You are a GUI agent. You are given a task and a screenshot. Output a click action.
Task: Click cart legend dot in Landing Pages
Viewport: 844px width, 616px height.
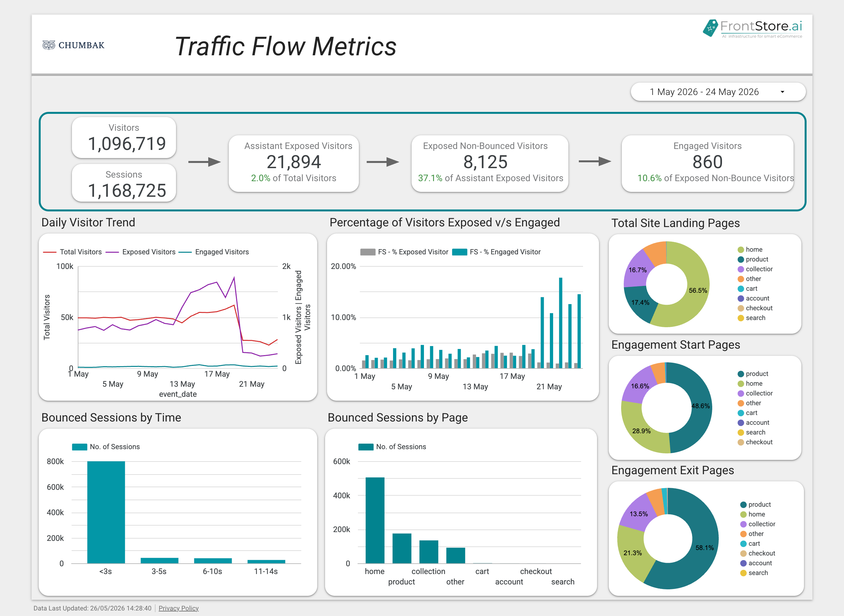tap(741, 288)
